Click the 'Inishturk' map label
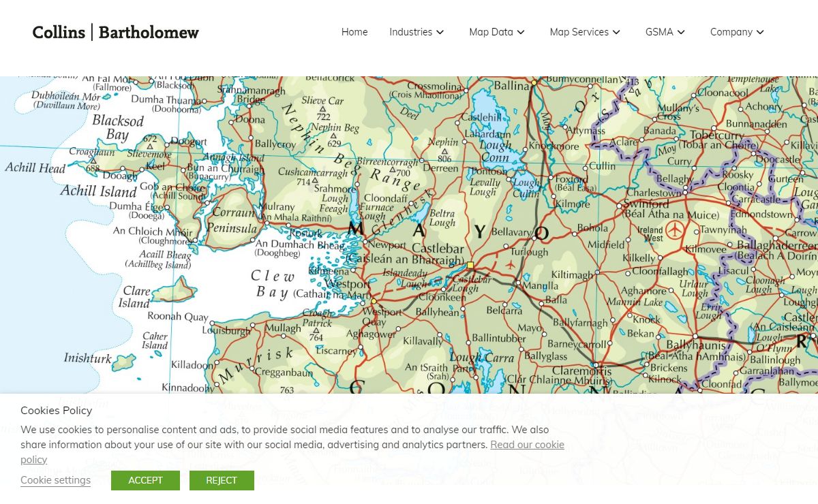 point(87,358)
